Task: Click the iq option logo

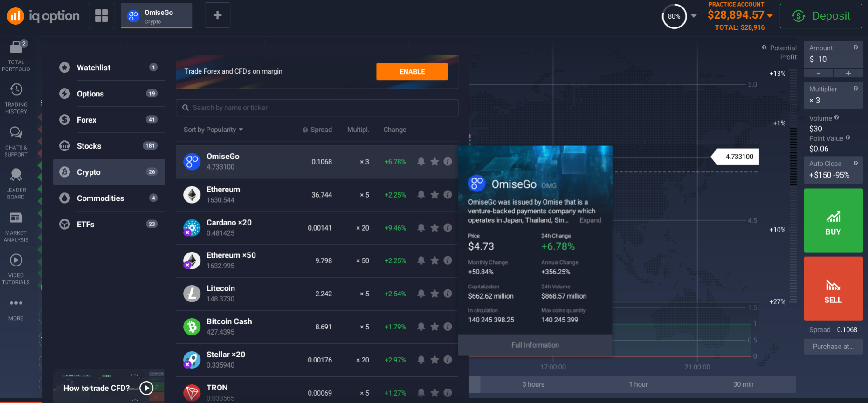Action: pos(43,16)
